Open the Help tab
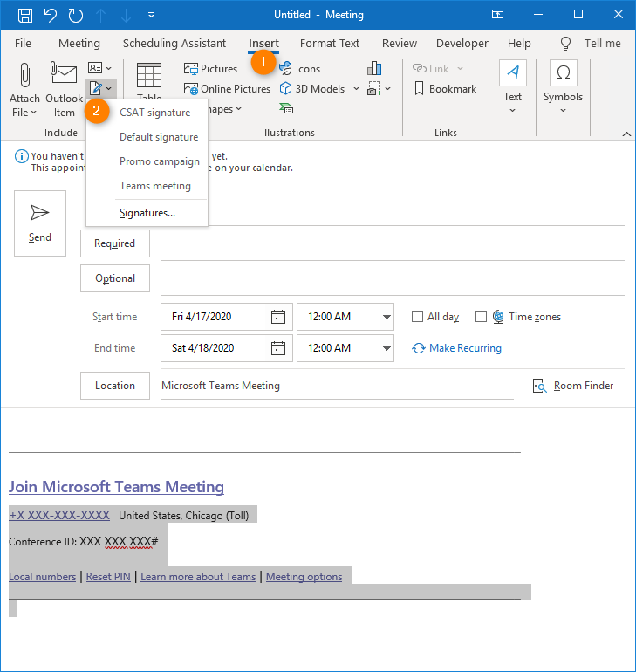The width and height of the screenshot is (636, 672). (519, 44)
